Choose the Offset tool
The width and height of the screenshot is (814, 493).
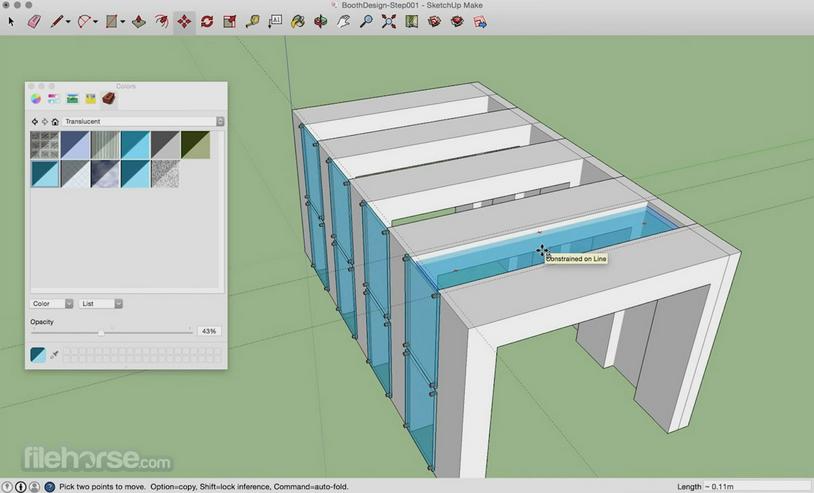161,22
